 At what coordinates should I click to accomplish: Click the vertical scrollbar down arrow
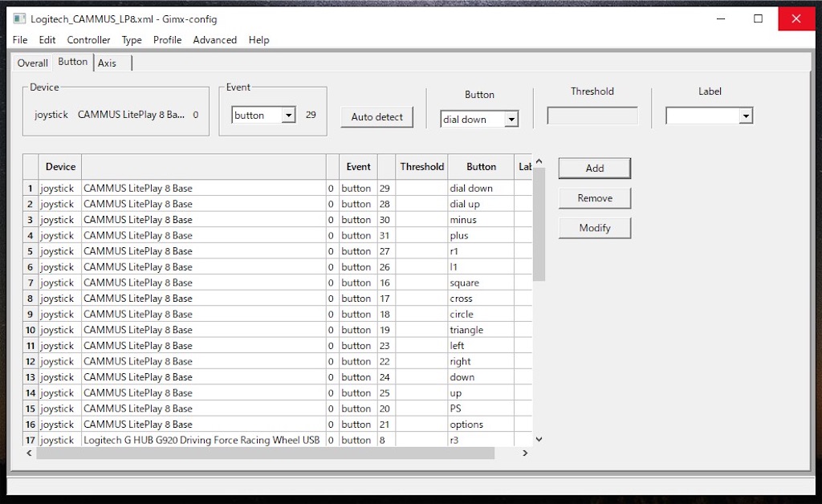(539, 440)
